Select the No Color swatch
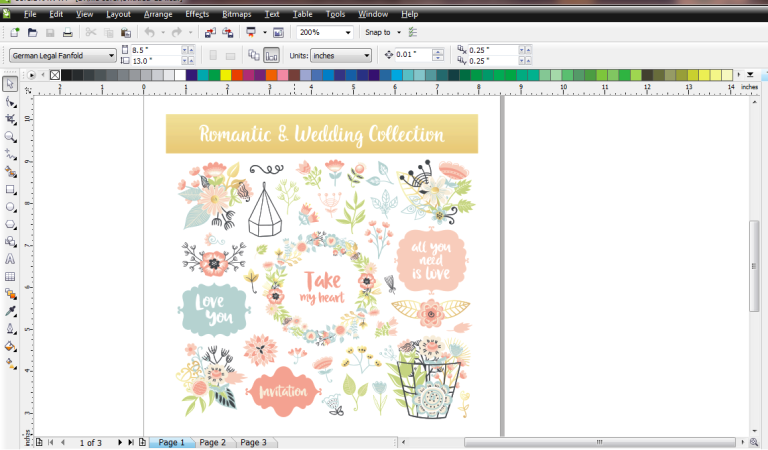 pos(55,75)
